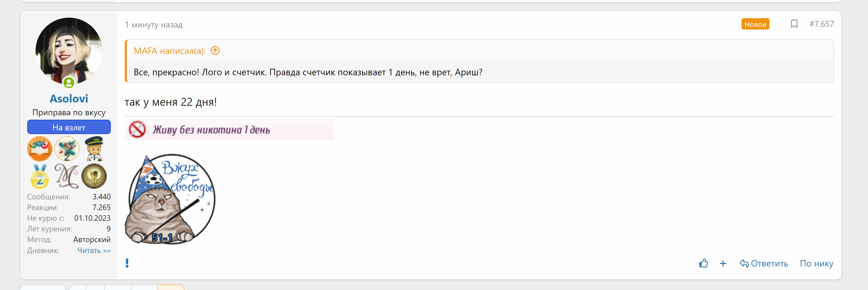Click the post number #7.657 link
868x290 pixels.
point(821,24)
